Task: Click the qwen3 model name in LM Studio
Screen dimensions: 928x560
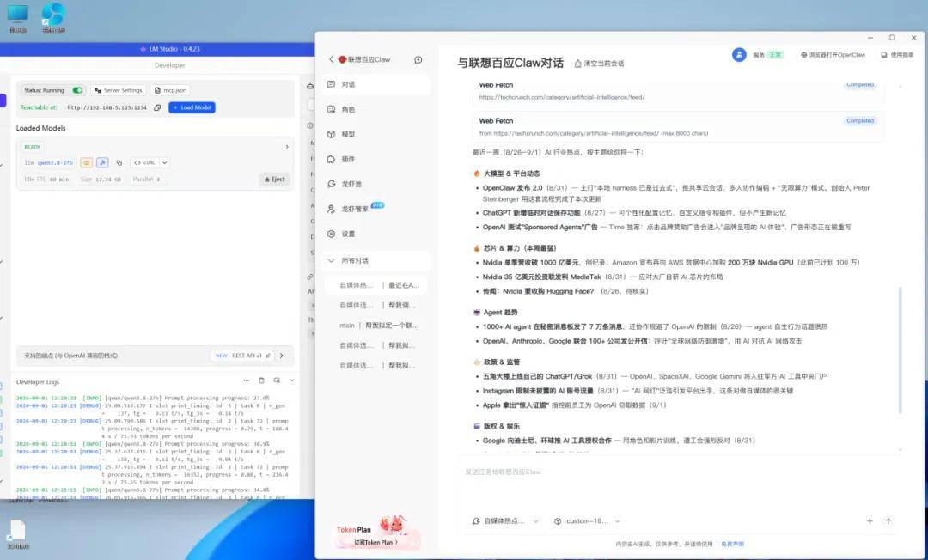Action: [x=55, y=162]
